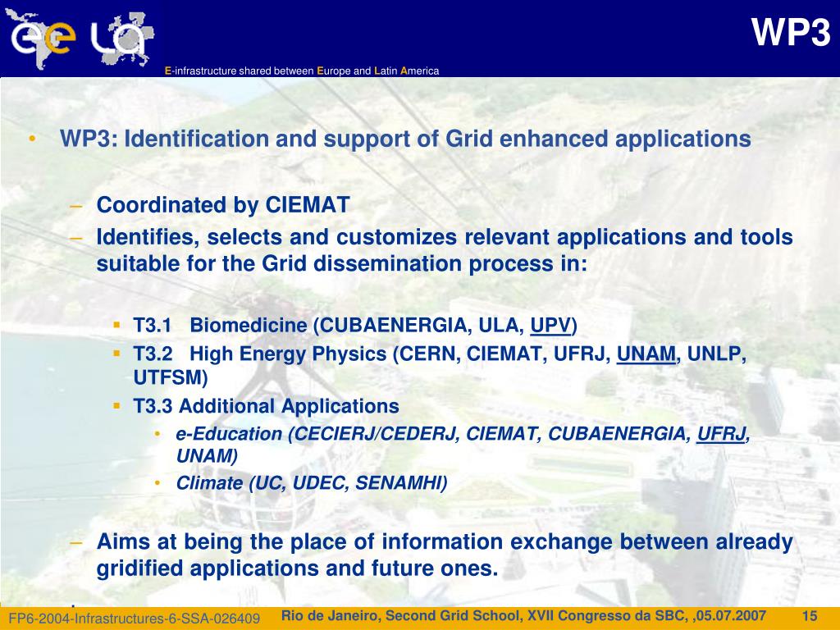Click the 'e-Education (CECIERJ/CEDERJ' text
Screen dimensions: 840x630
point(316,434)
